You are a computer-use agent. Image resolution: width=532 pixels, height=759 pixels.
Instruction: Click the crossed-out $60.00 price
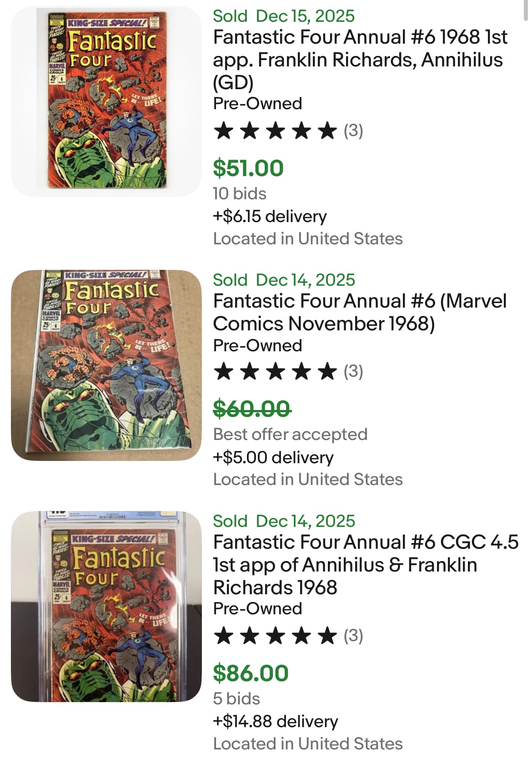(x=252, y=409)
